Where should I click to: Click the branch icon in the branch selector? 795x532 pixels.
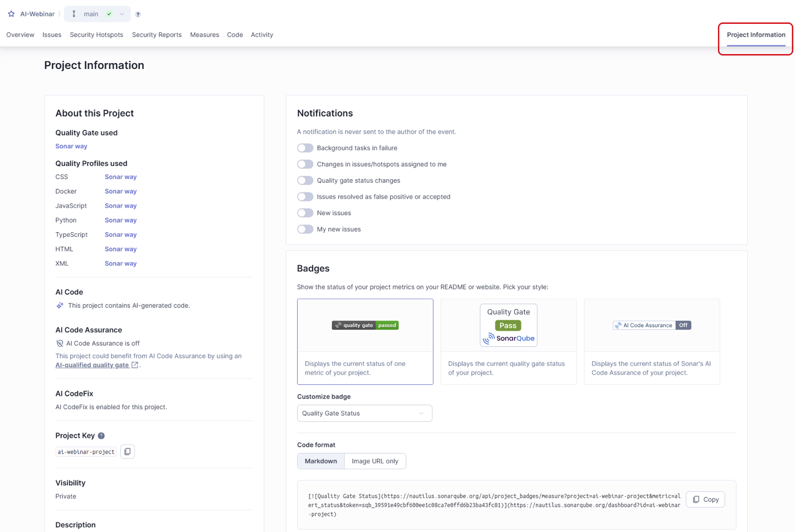point(74,14)
